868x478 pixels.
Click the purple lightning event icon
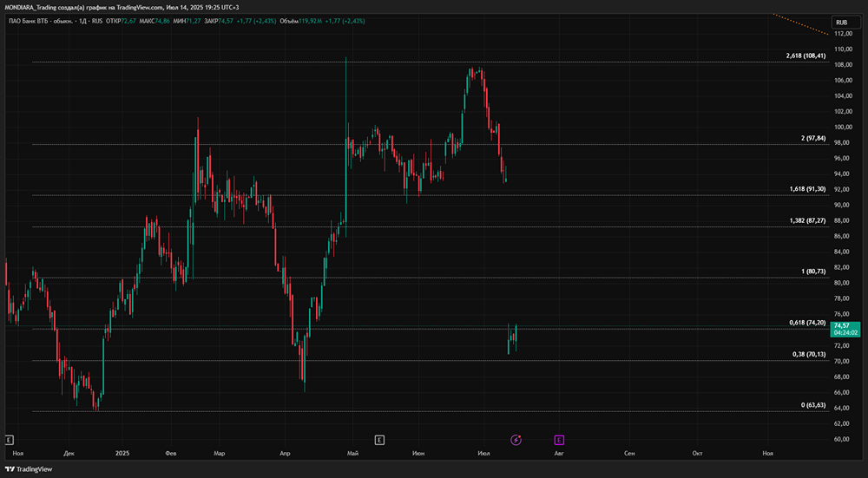coord(516,440)
